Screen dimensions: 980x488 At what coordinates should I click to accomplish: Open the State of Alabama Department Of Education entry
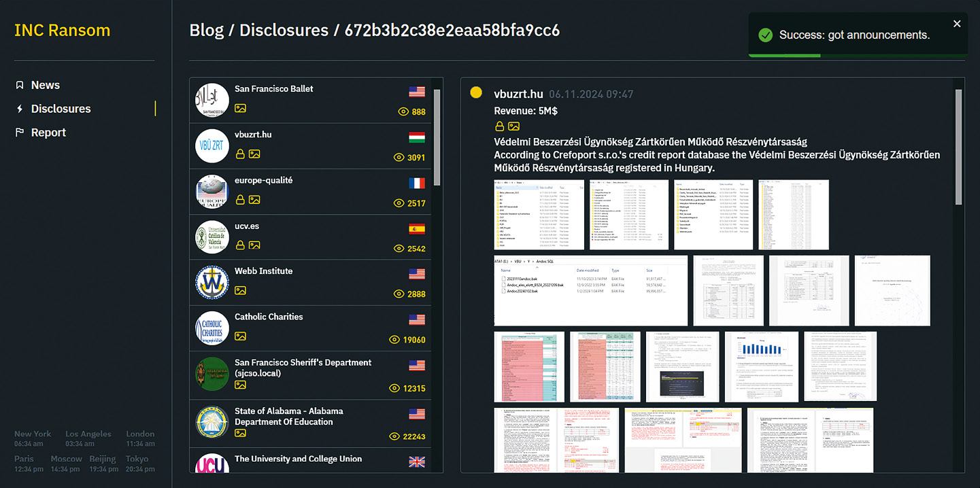coord(289,417)
